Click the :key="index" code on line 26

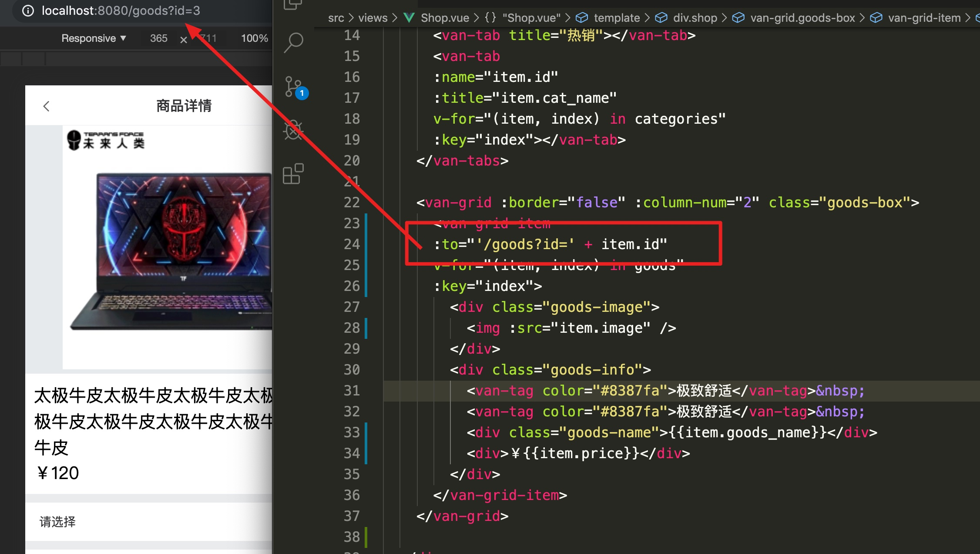click(x=488, y=286)
